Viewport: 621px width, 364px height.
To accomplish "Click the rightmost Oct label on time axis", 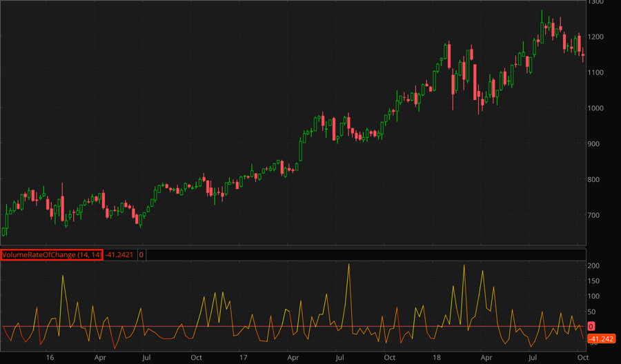I will point(582,358).
